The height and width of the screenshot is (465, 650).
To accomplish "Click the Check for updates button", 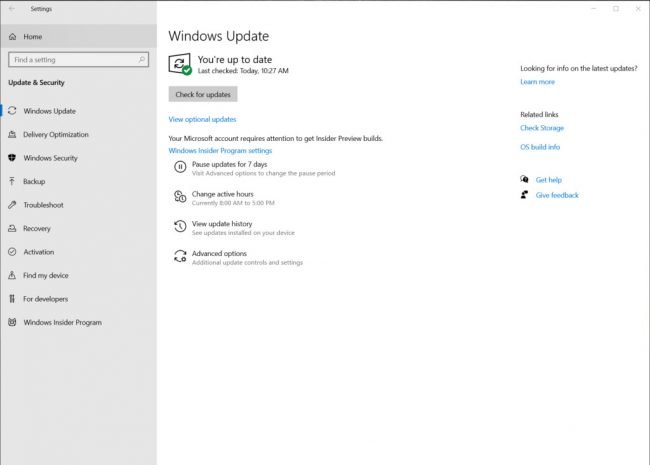I will [x=203, y=94].
